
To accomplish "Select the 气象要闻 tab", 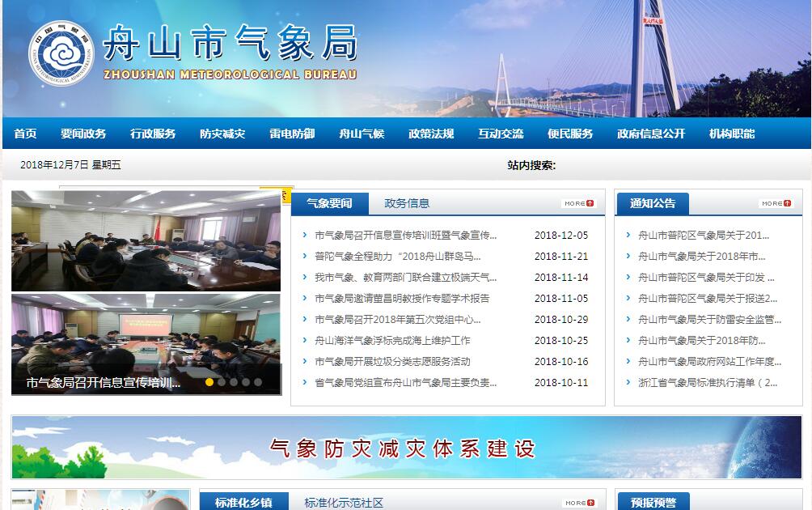I will [329, 203].
